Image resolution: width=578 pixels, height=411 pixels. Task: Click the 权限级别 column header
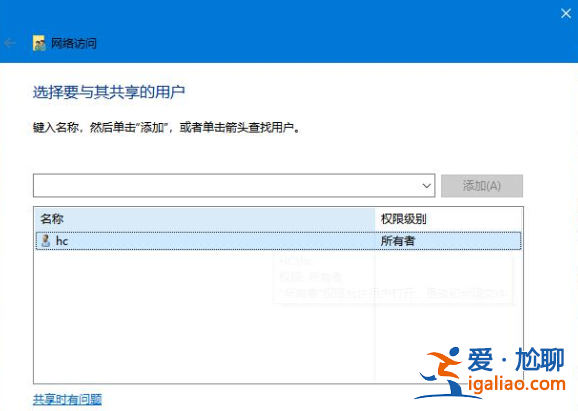coord(448,219)
